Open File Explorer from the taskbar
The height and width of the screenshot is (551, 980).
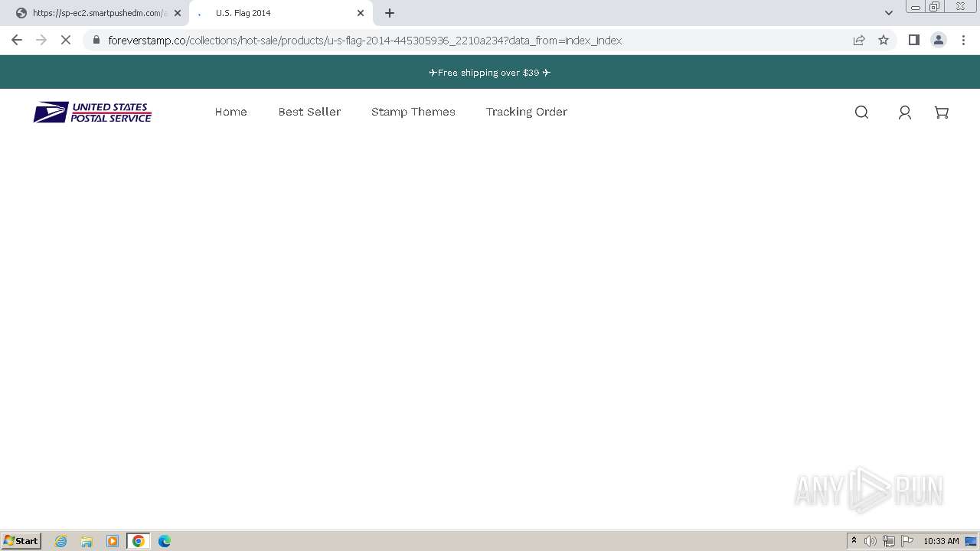87,541
